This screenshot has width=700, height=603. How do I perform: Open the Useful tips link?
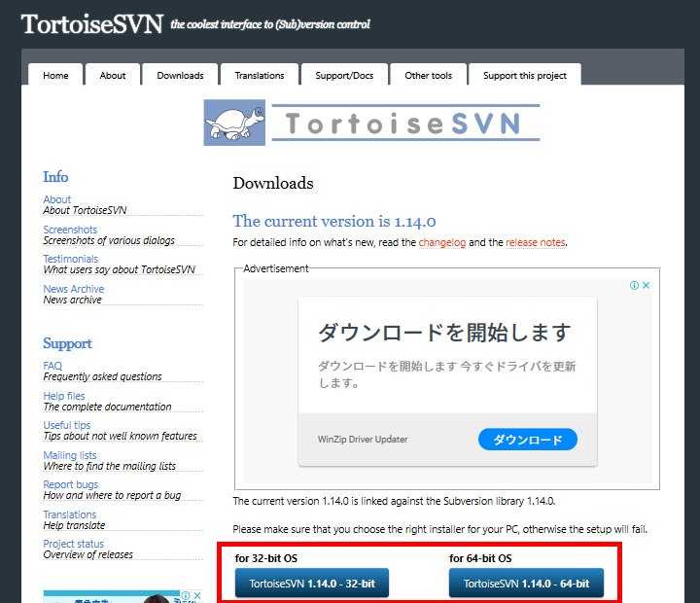point(67,425)
